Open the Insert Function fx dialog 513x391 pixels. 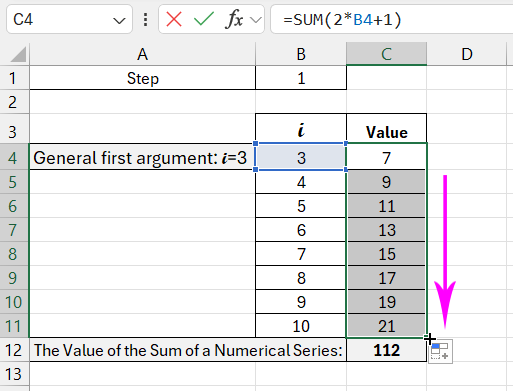click(234, 19)
